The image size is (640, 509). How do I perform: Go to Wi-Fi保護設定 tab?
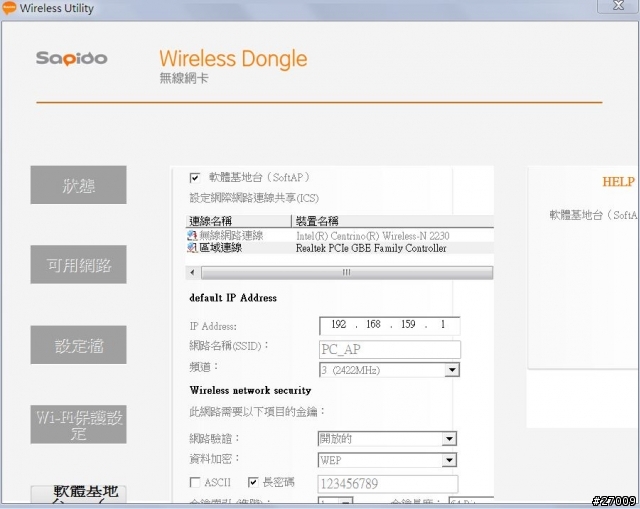[78, 425]
